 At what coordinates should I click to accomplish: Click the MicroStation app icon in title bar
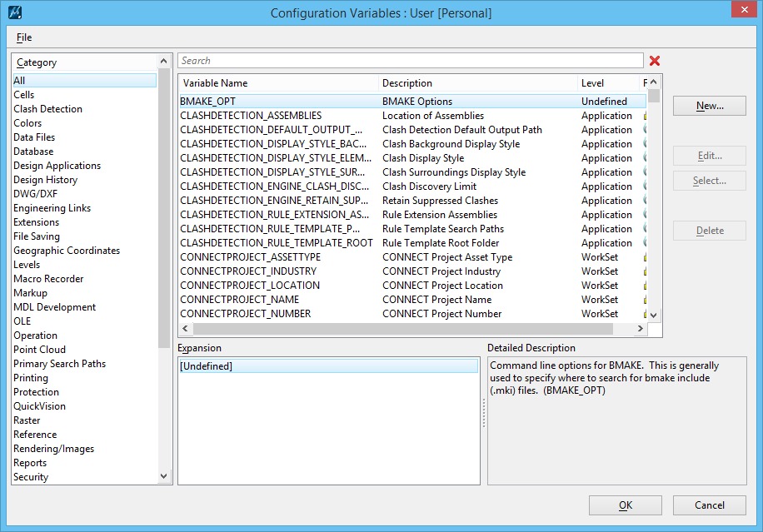click(15, 12)
